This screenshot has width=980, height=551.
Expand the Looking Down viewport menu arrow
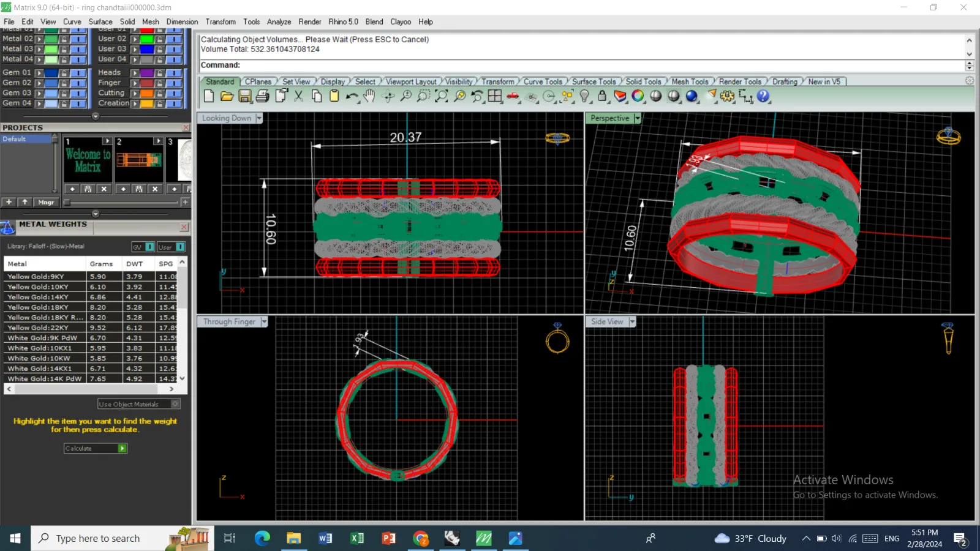pyautogui.click(x=259, y=118)
